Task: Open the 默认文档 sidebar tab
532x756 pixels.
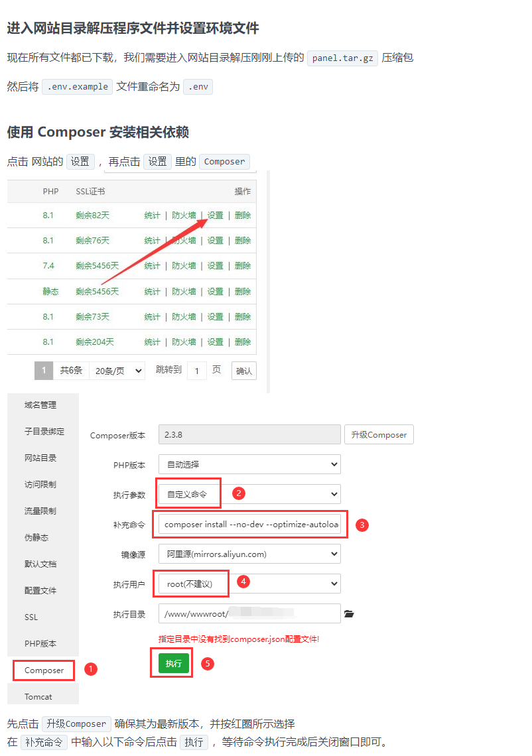Action: [40, 564]
